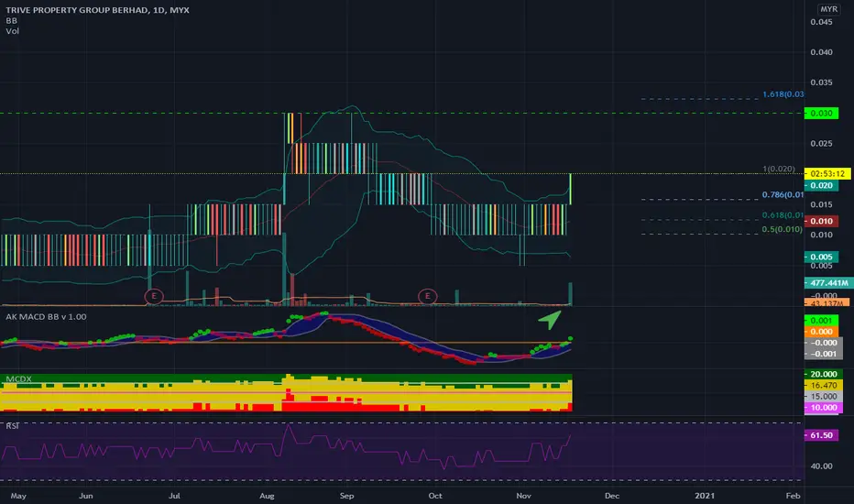Click the green 0.030 price label
The width and height of the screenshot is (854, 504).
(x=821, y=114)
